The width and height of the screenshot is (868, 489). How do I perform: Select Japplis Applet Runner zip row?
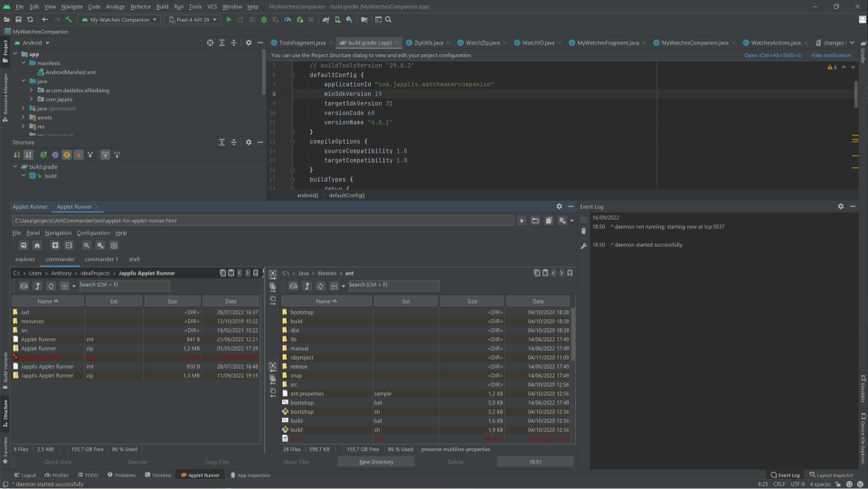pos(136,376)
